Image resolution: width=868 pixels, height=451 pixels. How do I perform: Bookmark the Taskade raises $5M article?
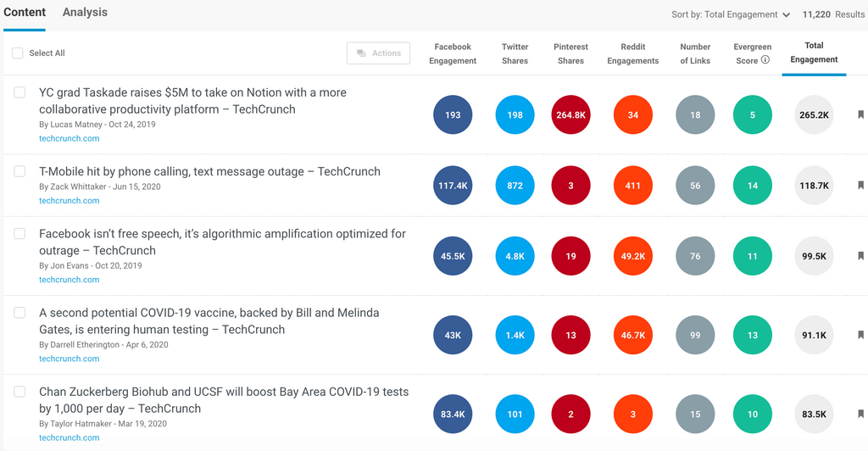(x=860, y=115)
